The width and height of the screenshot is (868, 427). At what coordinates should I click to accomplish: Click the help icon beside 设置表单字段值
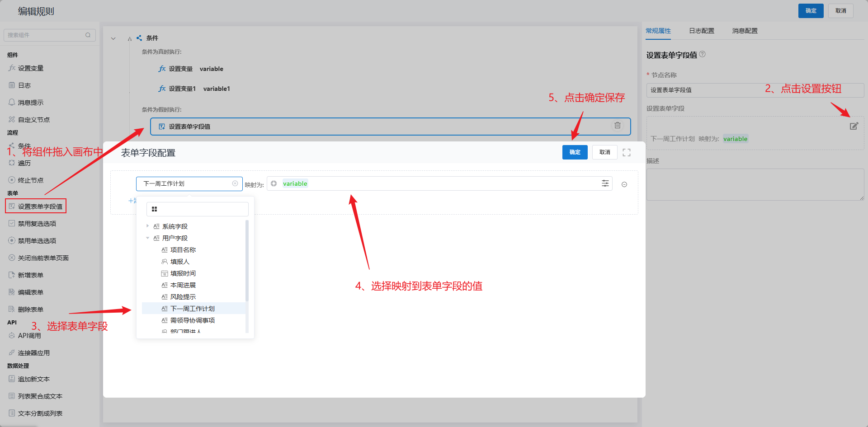(x=703, y=54)
